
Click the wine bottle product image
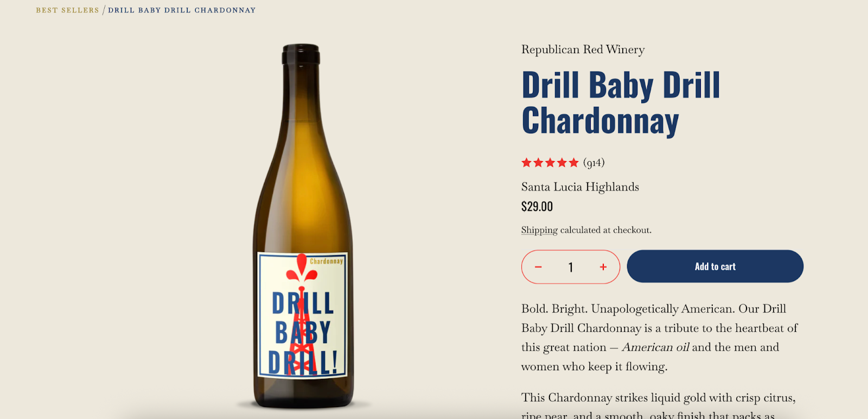[x=303, y=226]
